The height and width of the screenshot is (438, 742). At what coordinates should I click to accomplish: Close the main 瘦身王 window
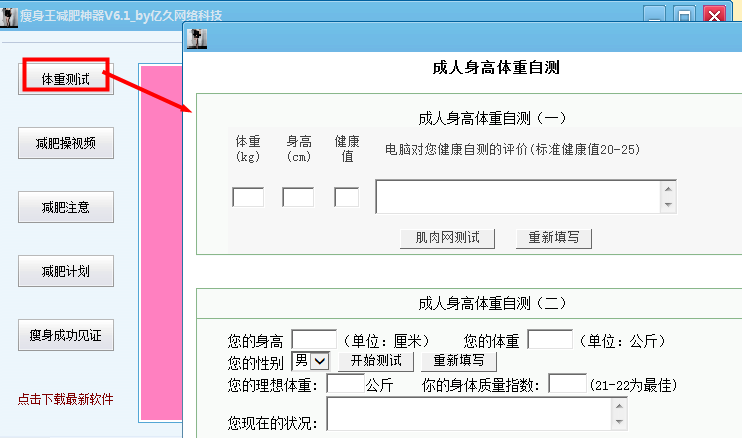tap(715, 15)
